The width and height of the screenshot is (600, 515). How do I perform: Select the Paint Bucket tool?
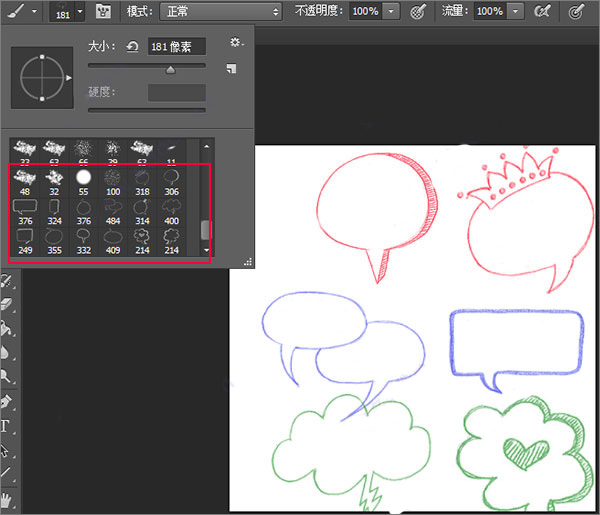tap(6, 329)
